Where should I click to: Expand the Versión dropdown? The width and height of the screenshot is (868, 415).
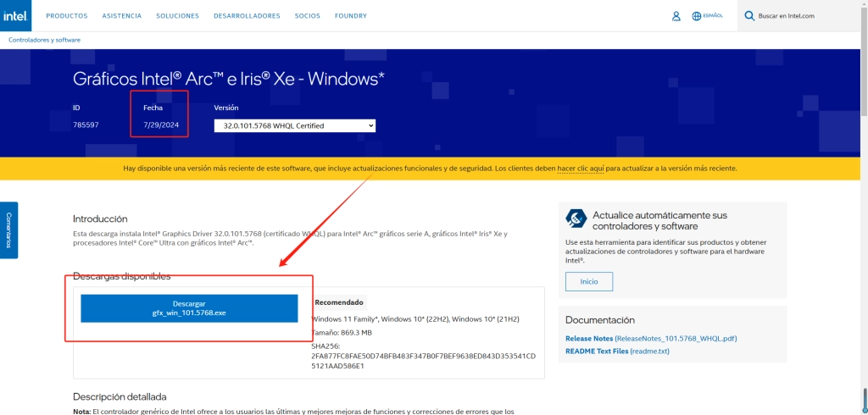coord(295,125)
